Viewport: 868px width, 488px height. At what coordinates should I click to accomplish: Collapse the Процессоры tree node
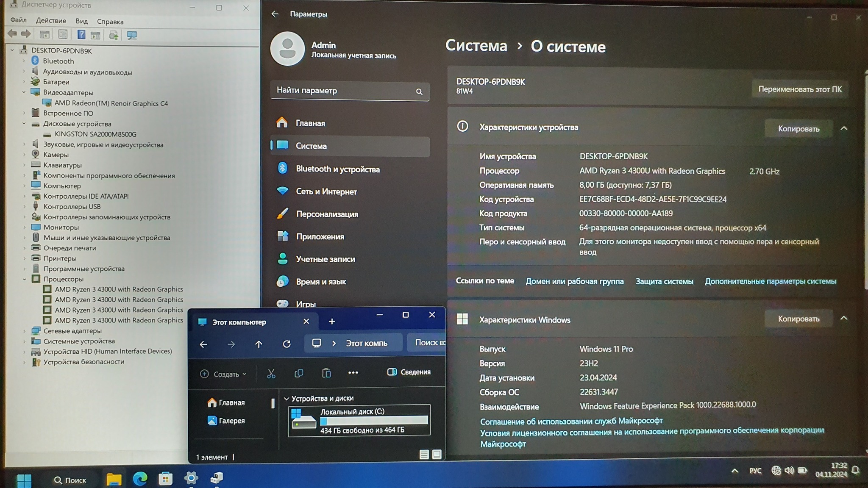(x=24, y=279)
